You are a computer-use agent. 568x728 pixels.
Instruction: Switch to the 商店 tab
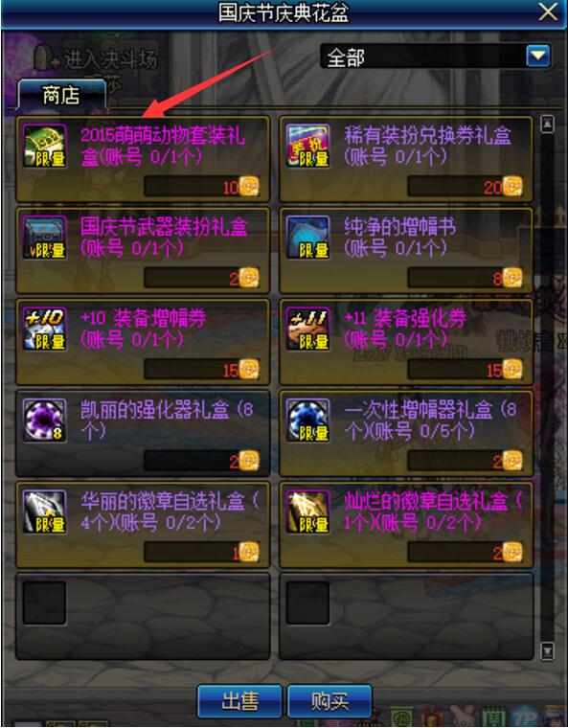pos(61,95)
